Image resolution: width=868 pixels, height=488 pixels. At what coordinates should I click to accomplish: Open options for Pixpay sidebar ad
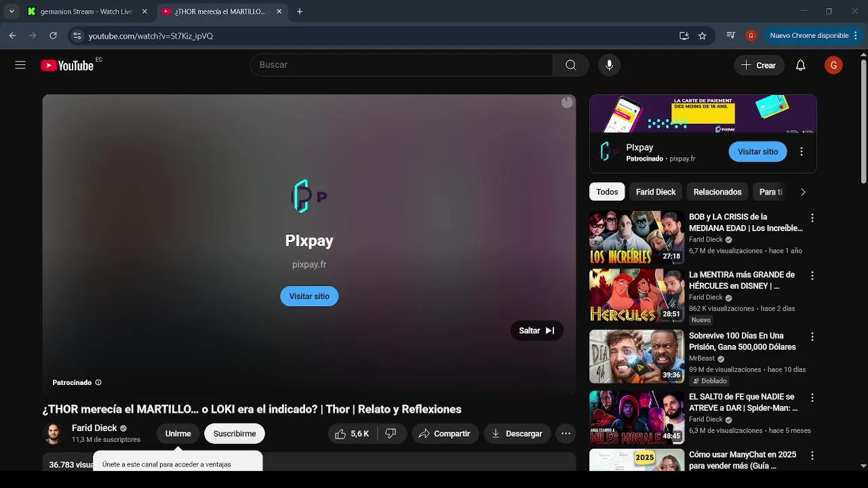pos(802,152)
